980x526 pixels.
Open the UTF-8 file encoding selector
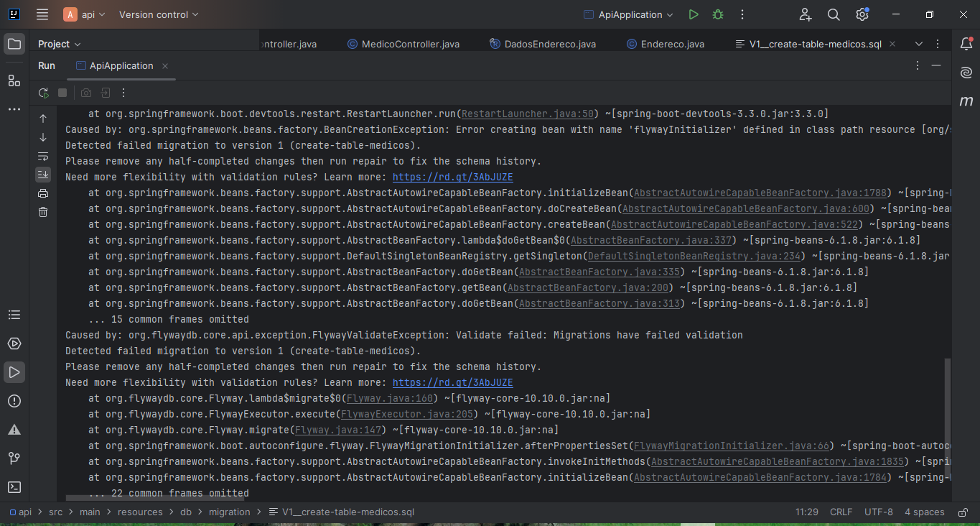[x=879, y=512]
